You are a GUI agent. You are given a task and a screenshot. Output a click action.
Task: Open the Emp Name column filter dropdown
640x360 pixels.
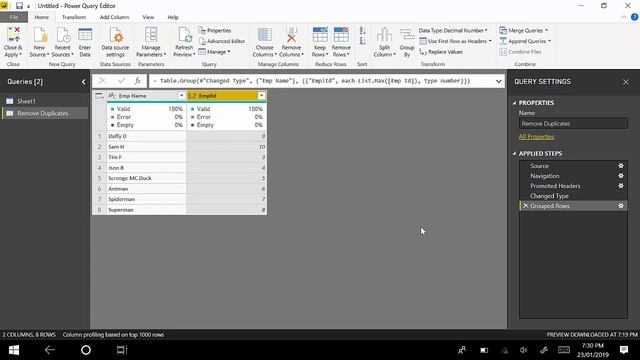point(181,96)
